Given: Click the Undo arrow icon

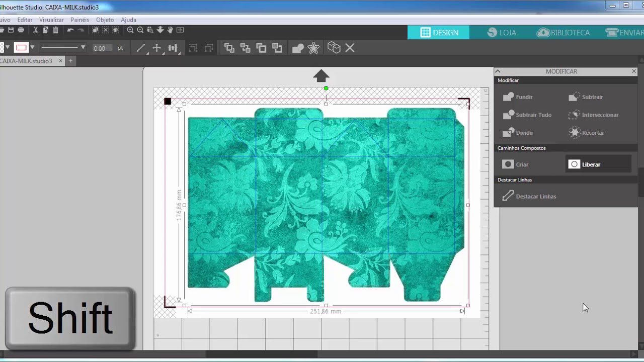Looking at the screenshot, I should [x=70, y=30].
